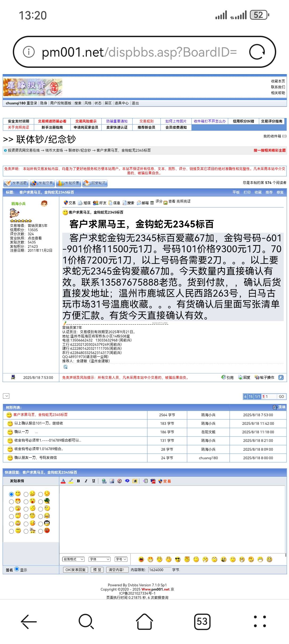289x644 pixels.
Task: Open reply 确认朋友一刀，号码发微信
Action: pos(35,458)
